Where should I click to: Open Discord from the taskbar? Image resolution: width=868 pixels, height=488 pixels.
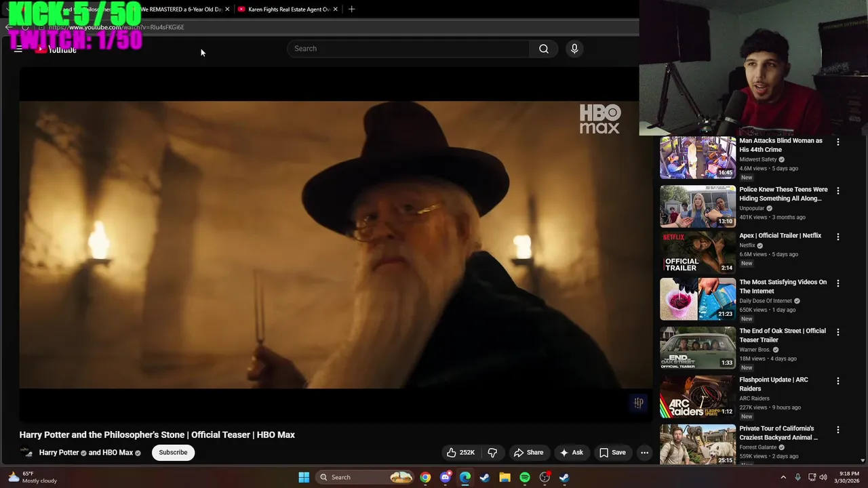(x=445, y=477)
